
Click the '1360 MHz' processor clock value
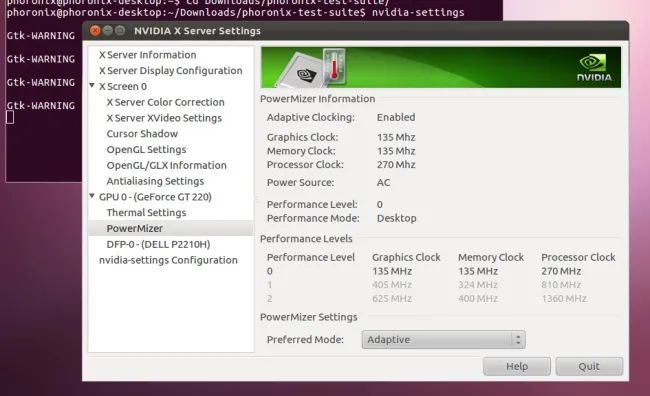564,299
